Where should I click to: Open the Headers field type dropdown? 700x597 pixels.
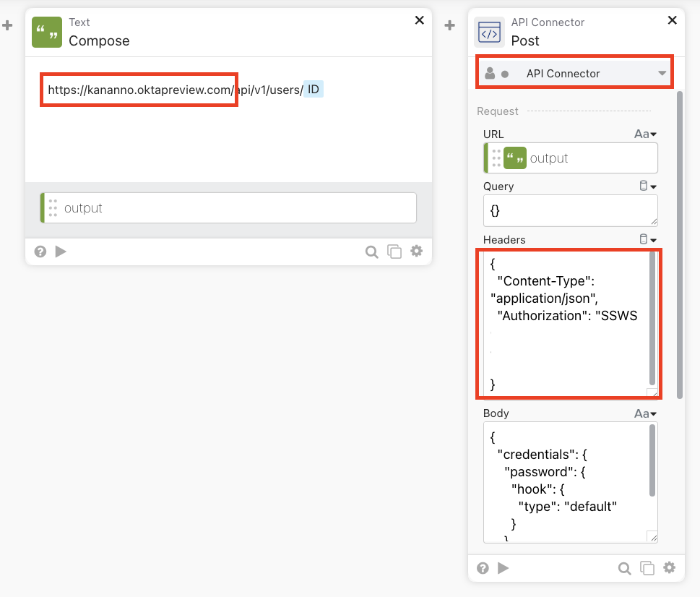click(648, 240)
